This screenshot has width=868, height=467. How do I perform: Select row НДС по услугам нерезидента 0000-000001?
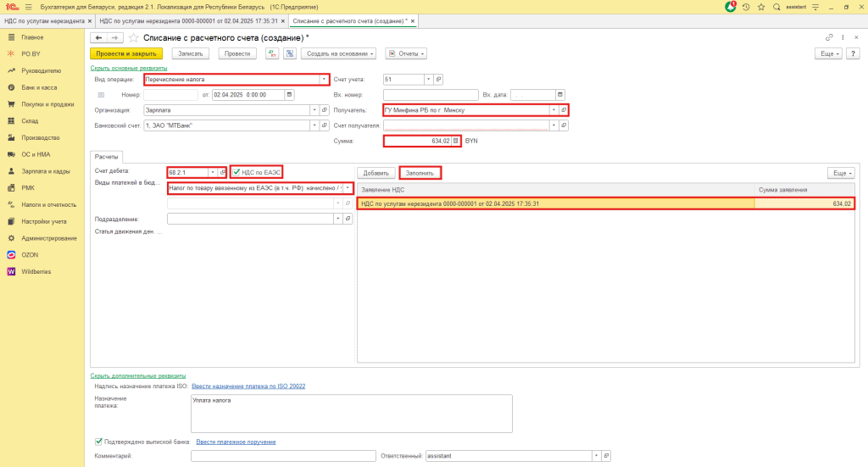[x=605, y=203]
